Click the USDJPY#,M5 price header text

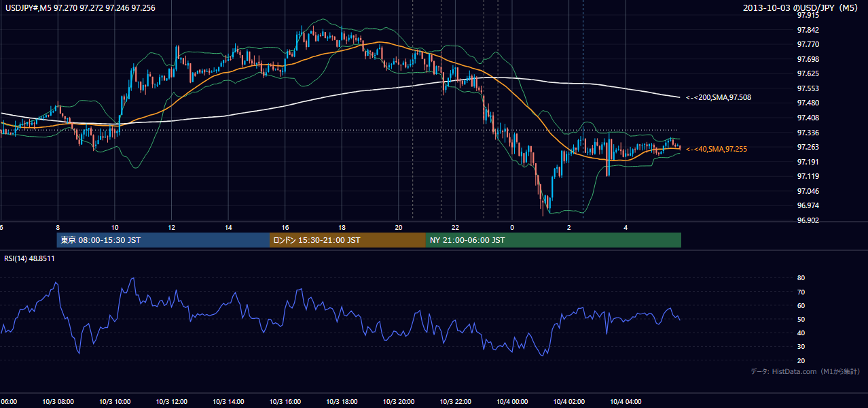(80, 8)
